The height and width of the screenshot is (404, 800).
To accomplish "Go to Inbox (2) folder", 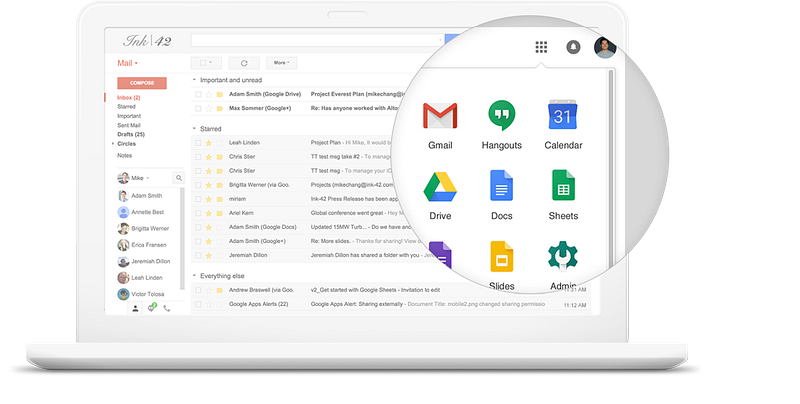I will click(x=129, y=97).
